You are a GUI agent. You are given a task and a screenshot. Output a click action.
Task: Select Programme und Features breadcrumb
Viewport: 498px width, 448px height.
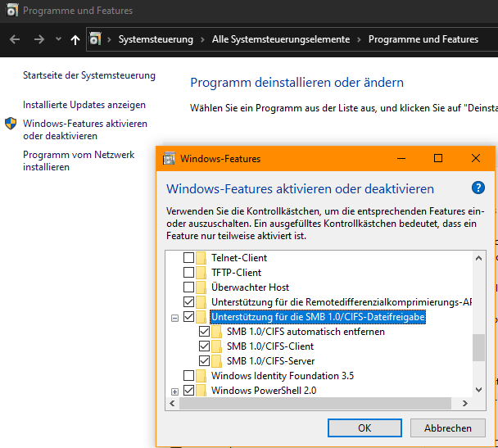click(x=423, y=39)
